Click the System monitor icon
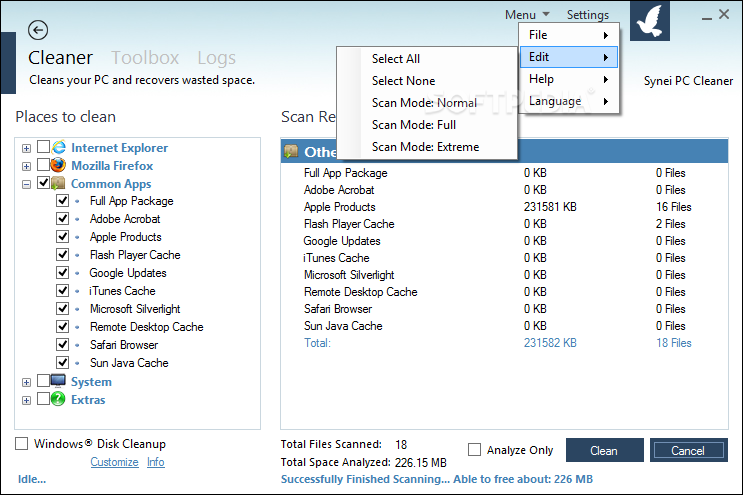Screen dimensions: 743x495 [58, 381]
